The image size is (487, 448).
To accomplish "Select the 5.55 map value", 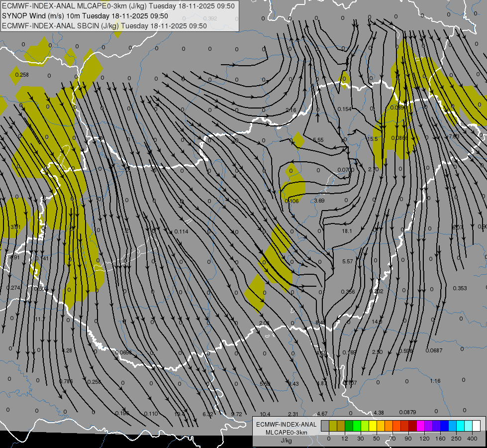I will [318, 140].
